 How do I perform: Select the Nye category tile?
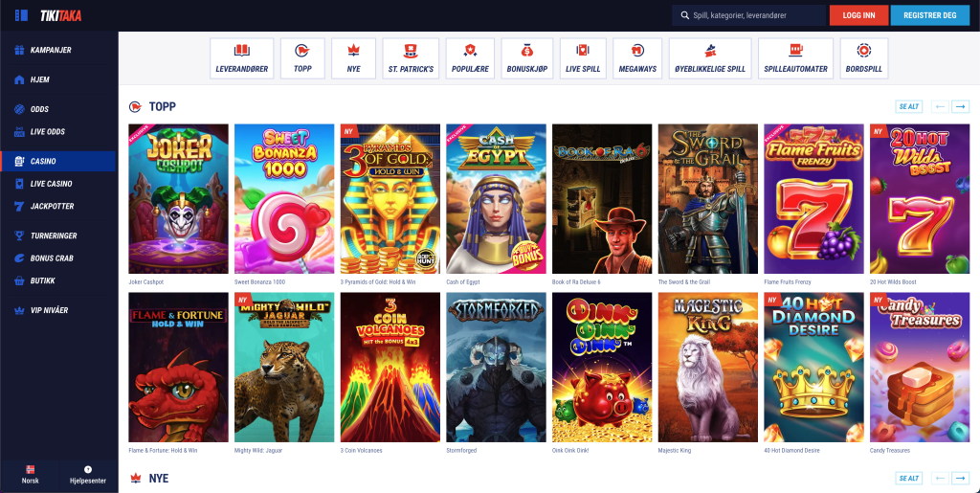[x=354, y=58]
